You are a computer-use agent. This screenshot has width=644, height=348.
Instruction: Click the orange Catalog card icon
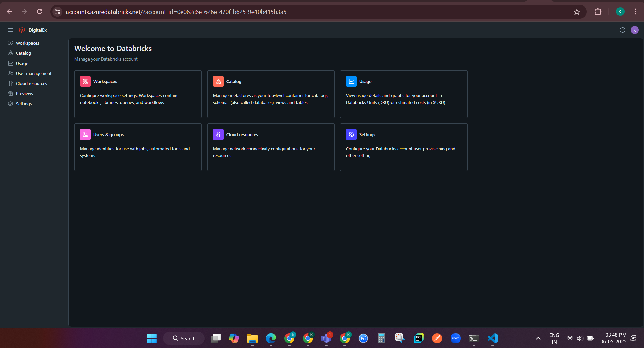click(218, 81)
